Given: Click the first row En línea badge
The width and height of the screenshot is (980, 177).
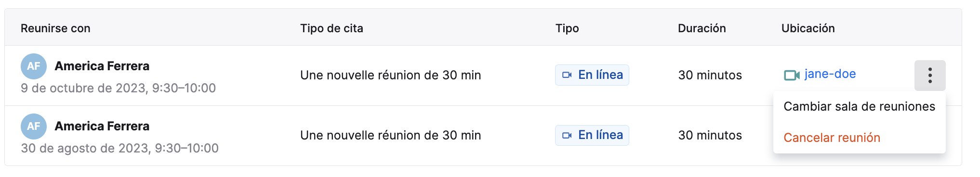Looking at the screenshot, I should point(592,75).
